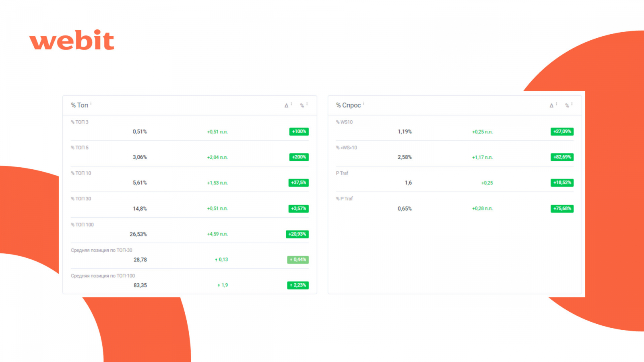Screen dimensions: 644x362
Task: Select the "% ТОП 10" row label
Action: click(x=81, y=173)
